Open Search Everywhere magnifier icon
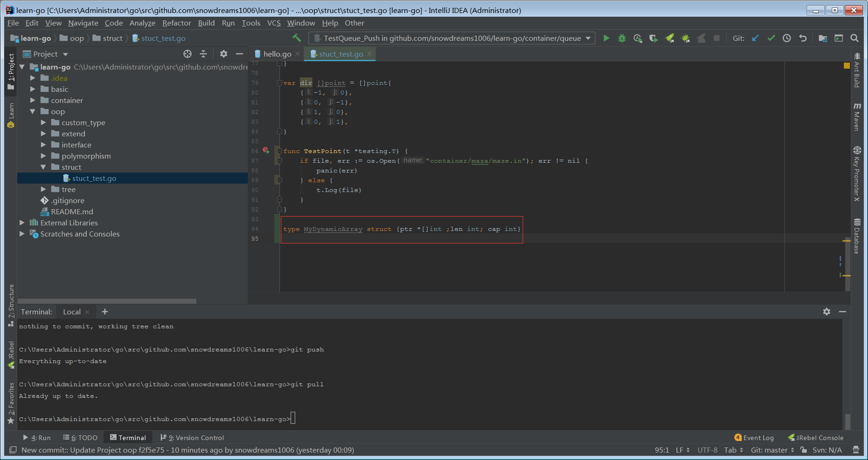Viewport: 868px width, 460px height. [855, 38]
